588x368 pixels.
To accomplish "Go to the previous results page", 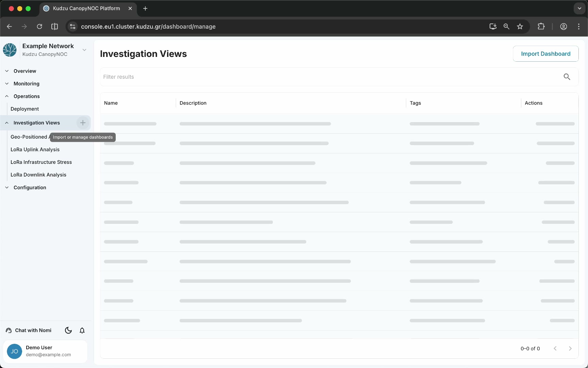I will coord(555,348).
